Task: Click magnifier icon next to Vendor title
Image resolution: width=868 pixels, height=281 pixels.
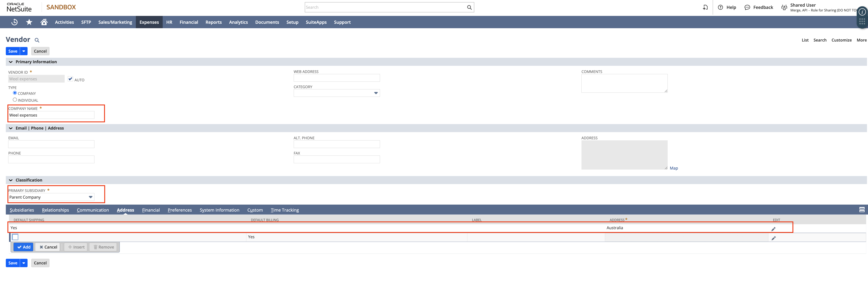Action: (37, 40)
